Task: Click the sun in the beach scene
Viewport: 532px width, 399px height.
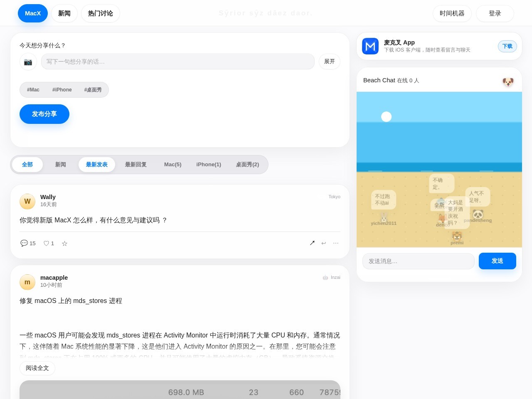Action: pos(387,117)
